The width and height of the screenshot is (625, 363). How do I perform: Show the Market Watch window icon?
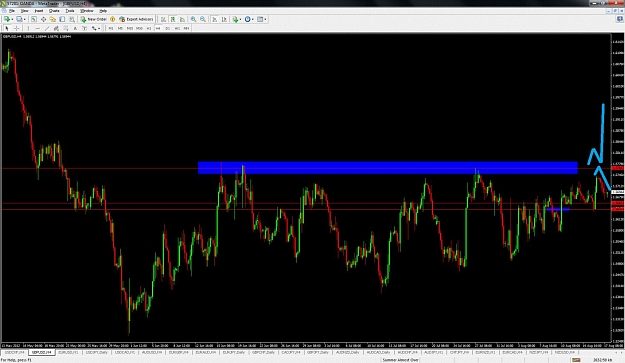34,19
